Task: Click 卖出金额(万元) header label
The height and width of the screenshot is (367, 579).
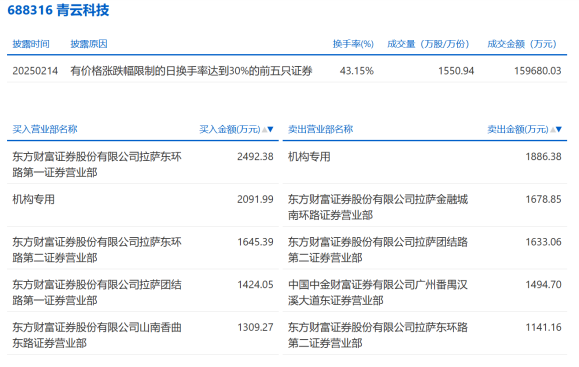Action: click(518, 129)
